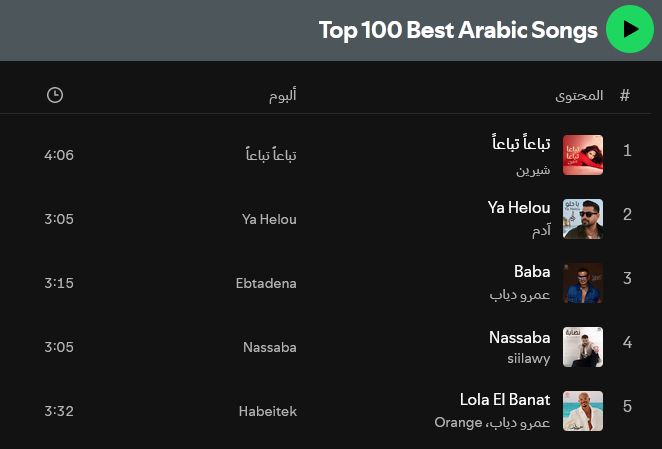
Task: Open the red cover art of track 1
Action: 583,155
